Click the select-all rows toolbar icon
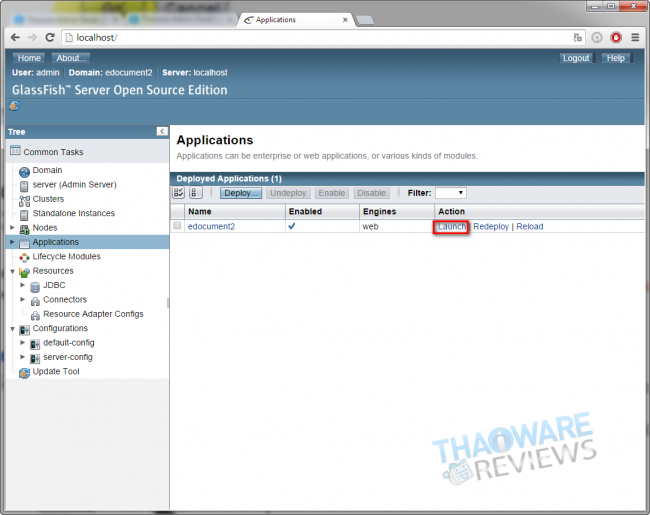The image size is (650, 515). [x=179, y=193]
